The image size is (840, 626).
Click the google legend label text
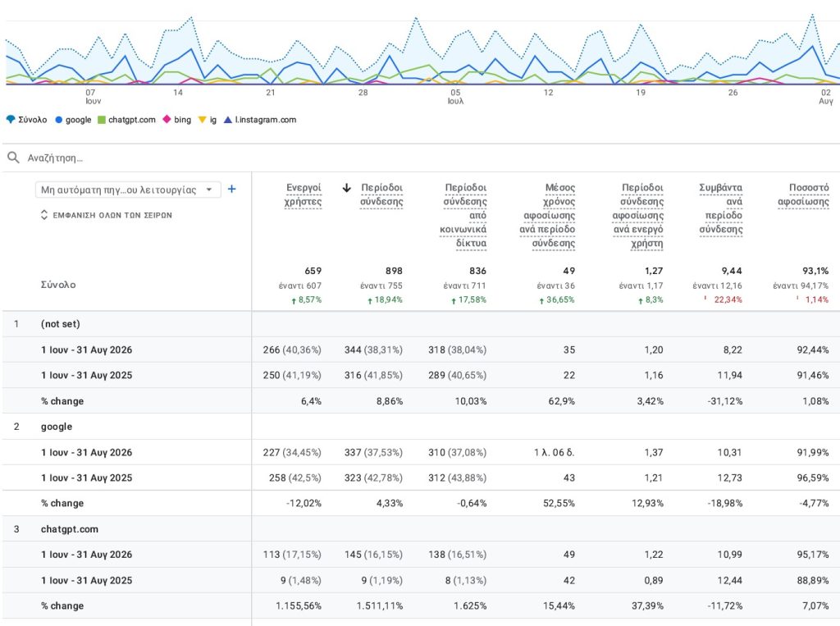[78, 120]
